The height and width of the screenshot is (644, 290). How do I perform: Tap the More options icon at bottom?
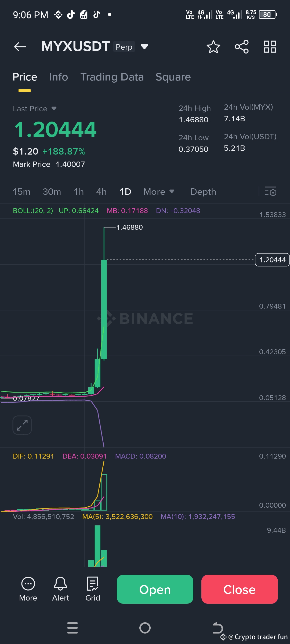click(28, 589)
